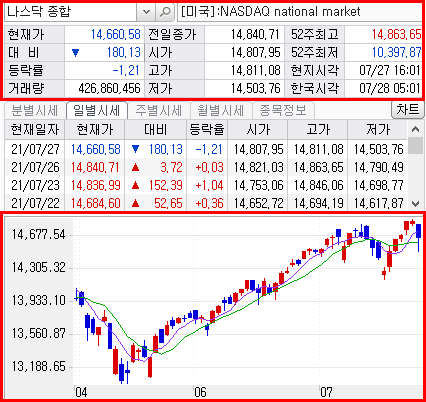Open the index name dropdown arrow
Image resolution: width=426 pixels, height=402 pixels.
(x=146, y=12)
